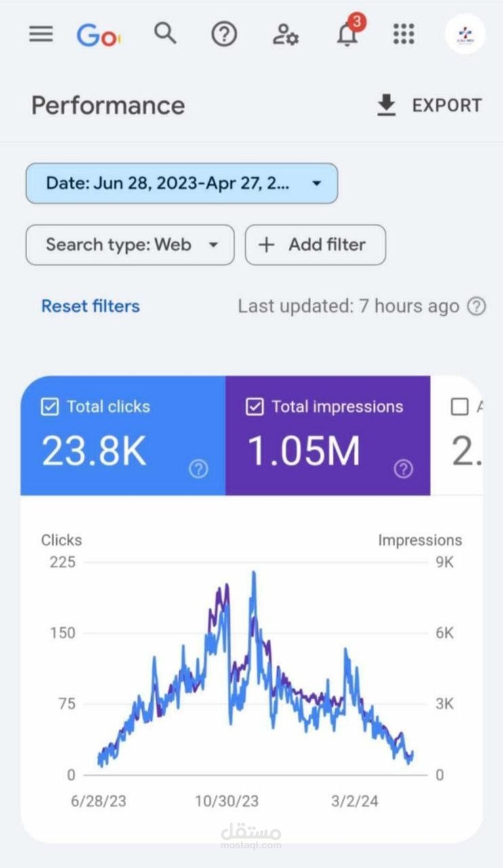Viewport: 503px width, 868px height.
Task: Click the Impressions axis label
Action: coord(420,540)
